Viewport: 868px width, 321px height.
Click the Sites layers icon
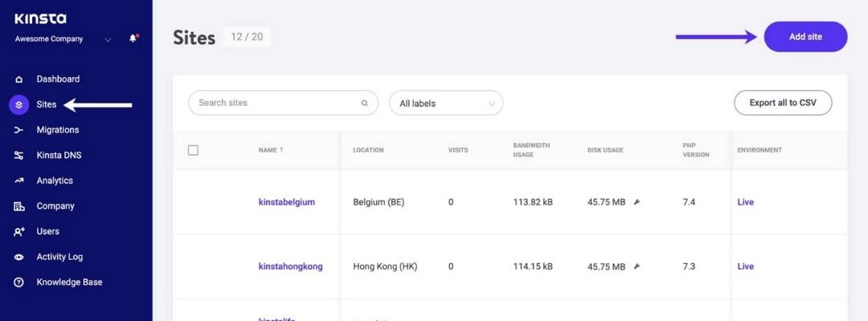pos(18,104)
